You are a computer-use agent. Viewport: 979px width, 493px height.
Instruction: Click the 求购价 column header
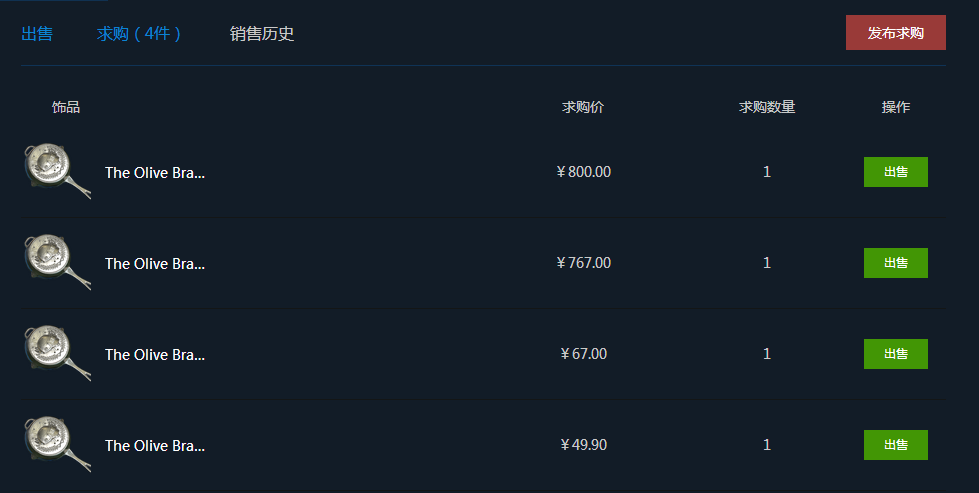click(583, 107)
